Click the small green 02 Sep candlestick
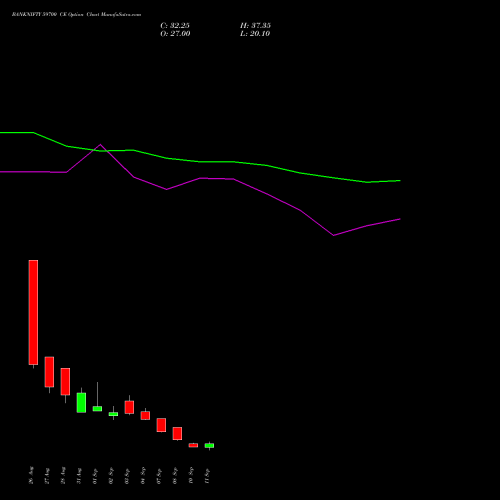Screen dimensions: 500x500 point(113,414)
